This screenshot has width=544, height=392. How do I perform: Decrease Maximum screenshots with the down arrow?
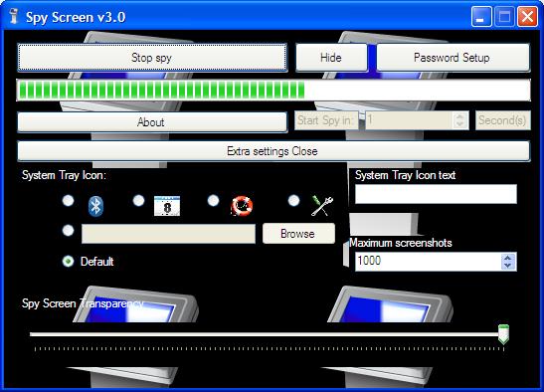coord(508,266)
